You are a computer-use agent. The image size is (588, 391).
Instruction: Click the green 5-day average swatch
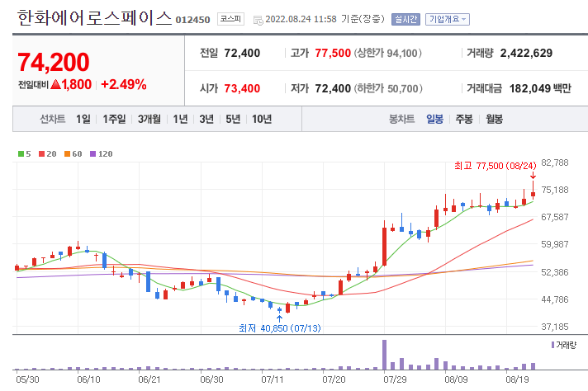click(21, 154)
